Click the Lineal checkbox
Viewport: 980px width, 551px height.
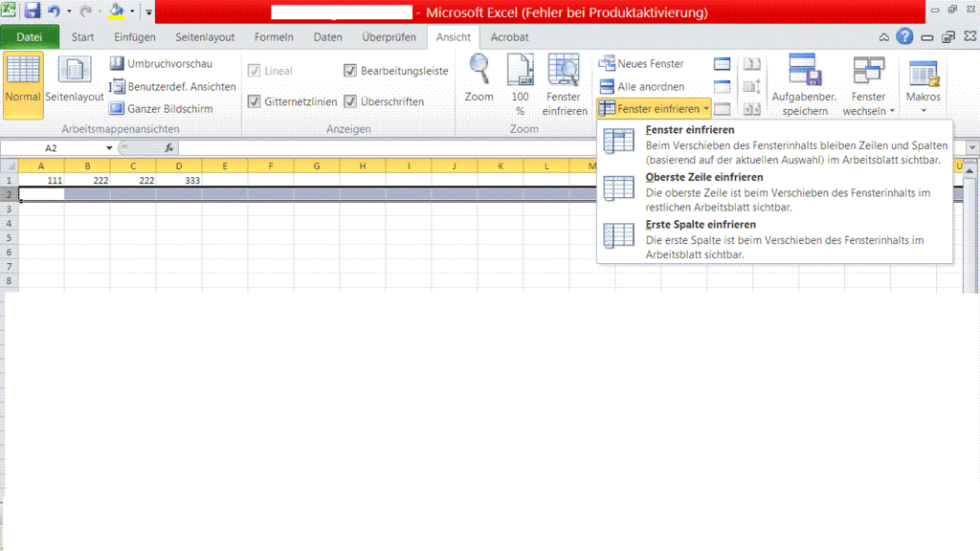click(254, 71)
